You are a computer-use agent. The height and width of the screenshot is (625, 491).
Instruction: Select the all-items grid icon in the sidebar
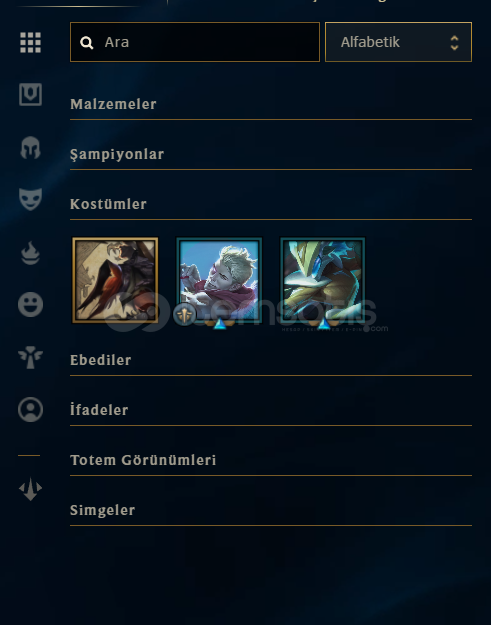(30, 43)
